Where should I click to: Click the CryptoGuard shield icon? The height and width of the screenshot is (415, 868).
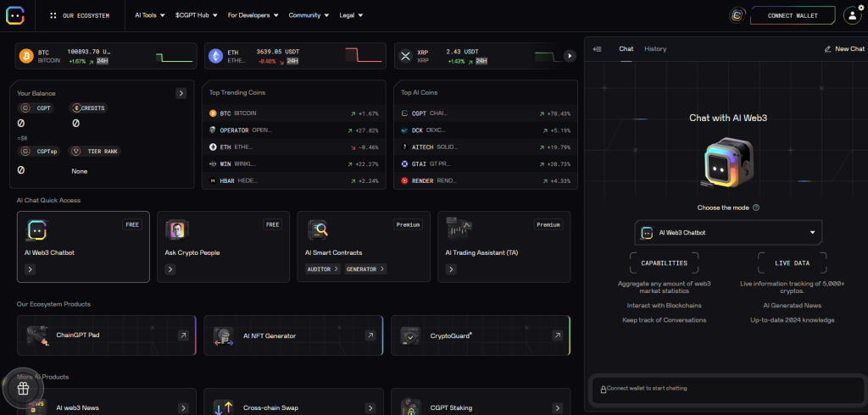coord(411,336)
